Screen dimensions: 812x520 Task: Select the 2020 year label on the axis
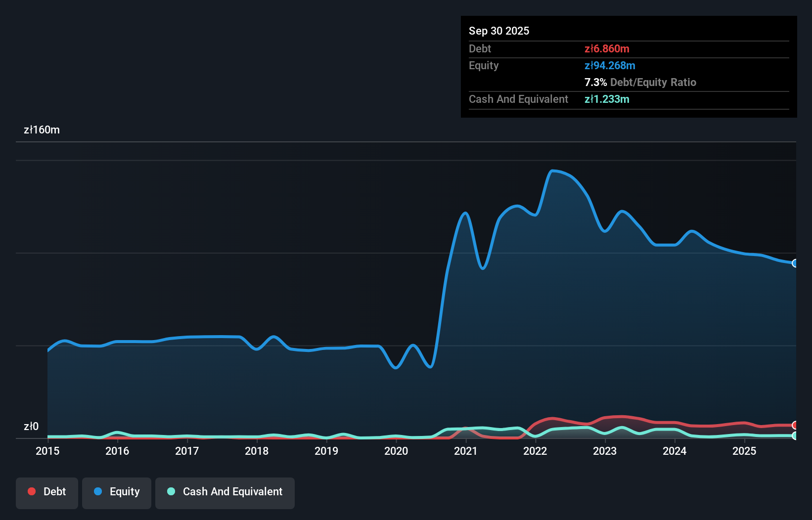[396, 451]
